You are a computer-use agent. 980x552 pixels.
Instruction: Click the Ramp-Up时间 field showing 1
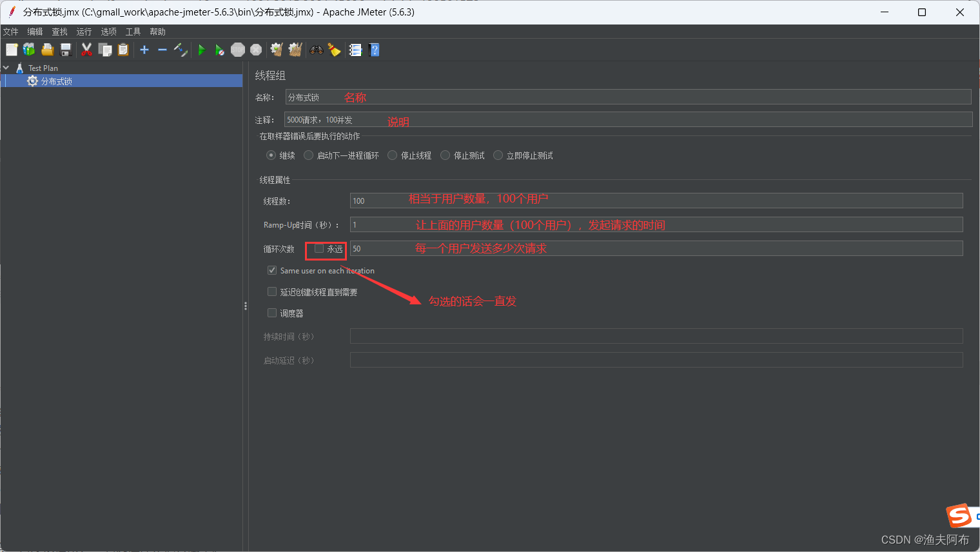[x=656, y=224]
